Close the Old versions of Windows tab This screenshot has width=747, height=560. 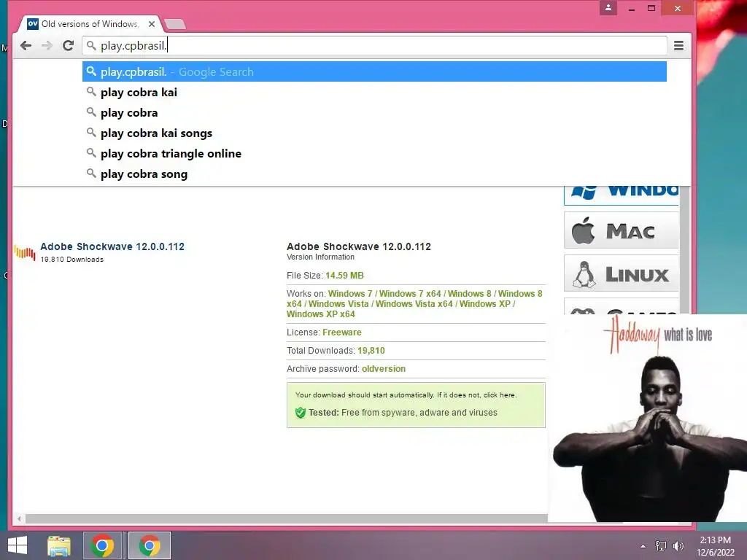tap(152, 24)
